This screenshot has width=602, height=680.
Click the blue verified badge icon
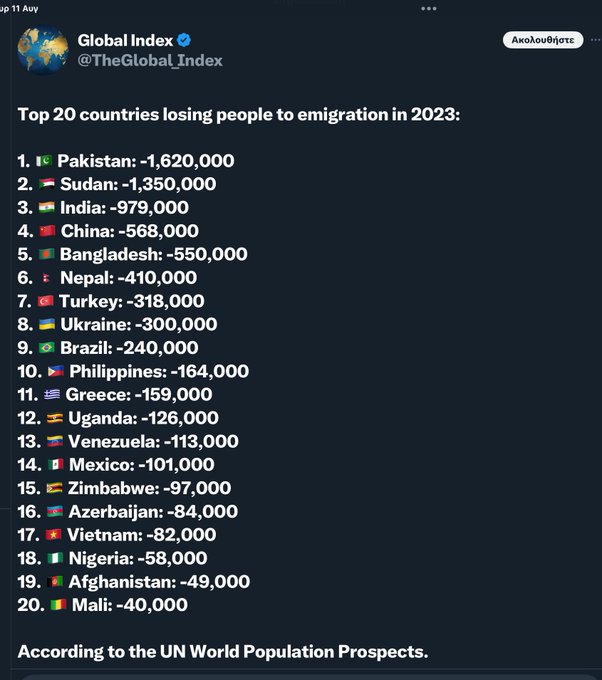184,40
